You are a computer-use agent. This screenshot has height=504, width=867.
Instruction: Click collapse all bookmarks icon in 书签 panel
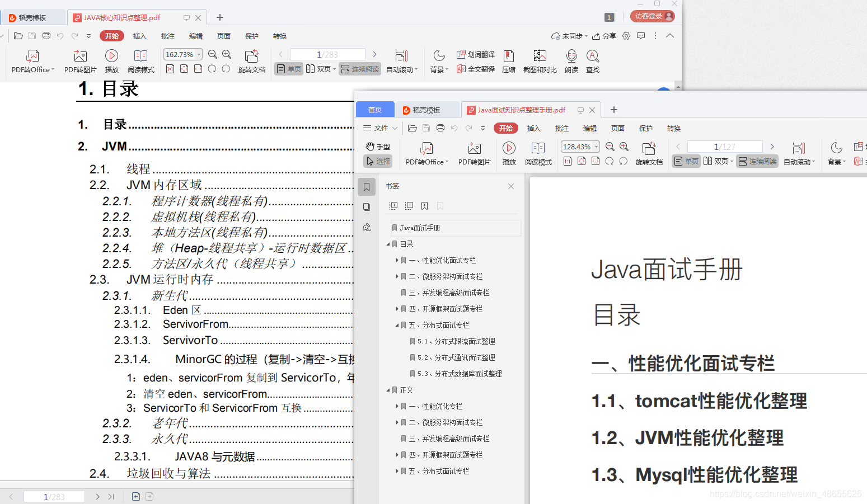[x=409, y=206]
